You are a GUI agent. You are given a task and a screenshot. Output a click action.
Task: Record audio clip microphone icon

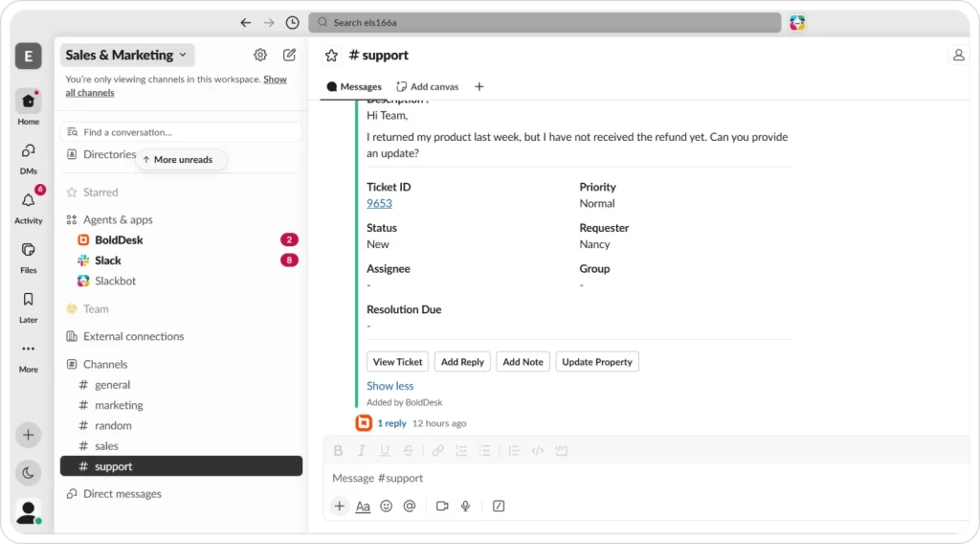point(466,506)
